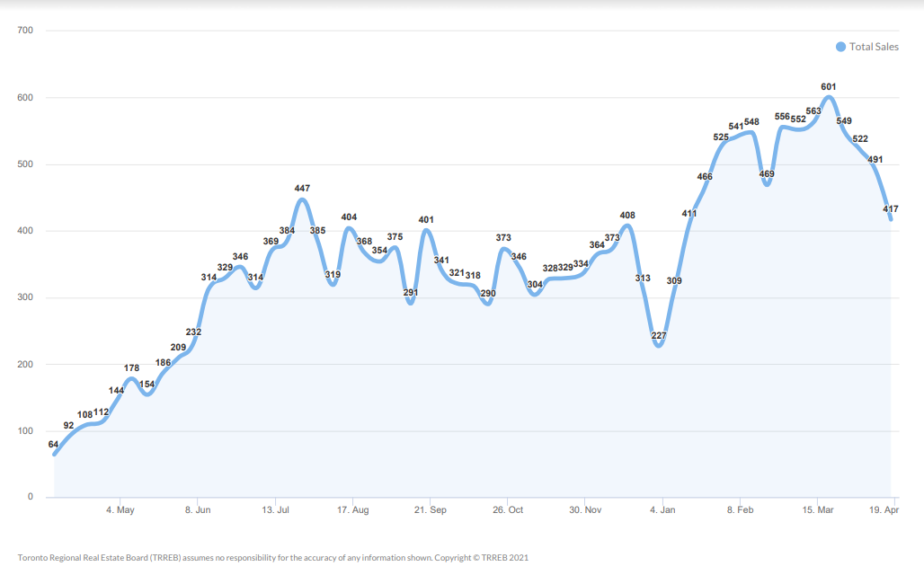Click data label 108
Screen dimensions: 924x584
point(84,414)
